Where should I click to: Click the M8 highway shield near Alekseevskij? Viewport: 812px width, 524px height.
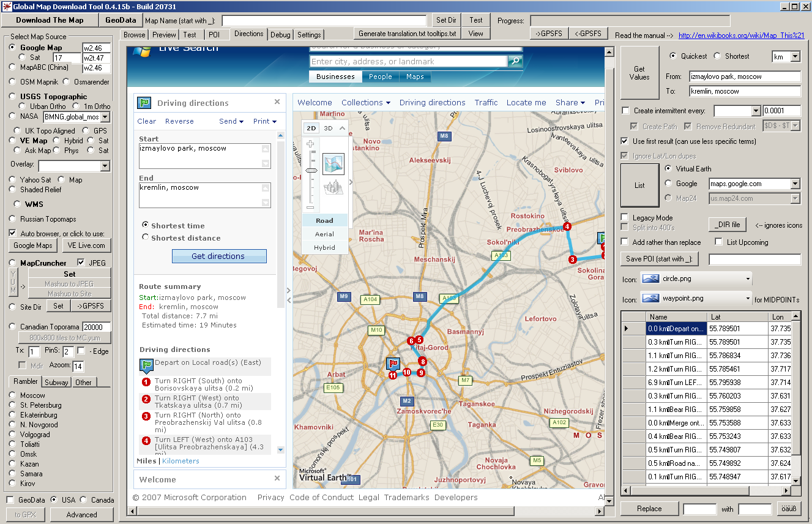coord(444,136)
